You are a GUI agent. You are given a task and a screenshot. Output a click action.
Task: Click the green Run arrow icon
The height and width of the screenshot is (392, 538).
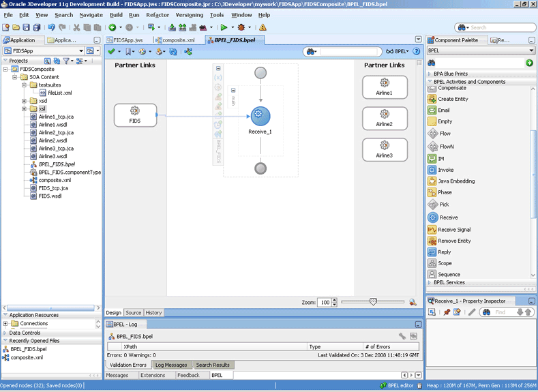[224, 27]
